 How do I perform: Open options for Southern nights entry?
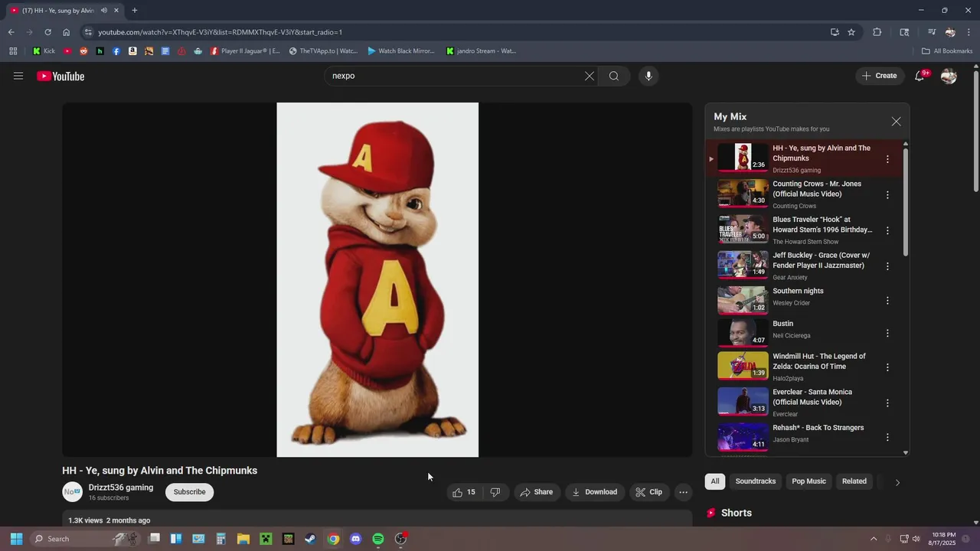tap(887, 301)
